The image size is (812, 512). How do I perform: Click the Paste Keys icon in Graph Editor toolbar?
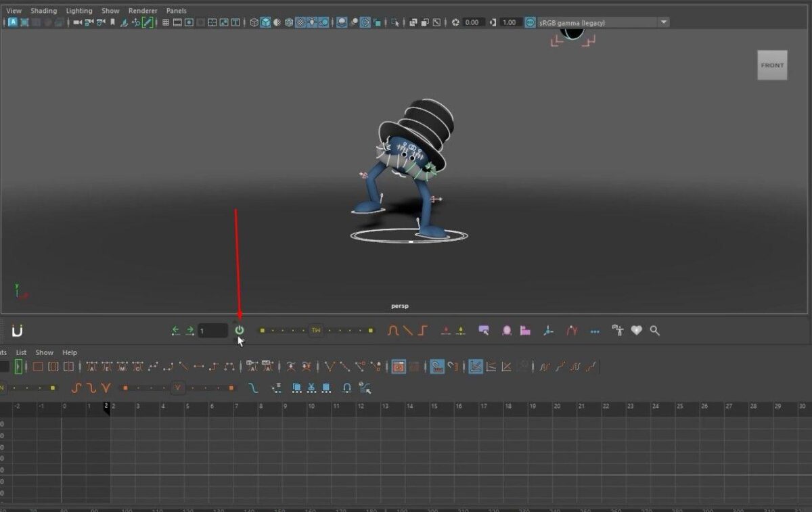[x=325, y=388]
